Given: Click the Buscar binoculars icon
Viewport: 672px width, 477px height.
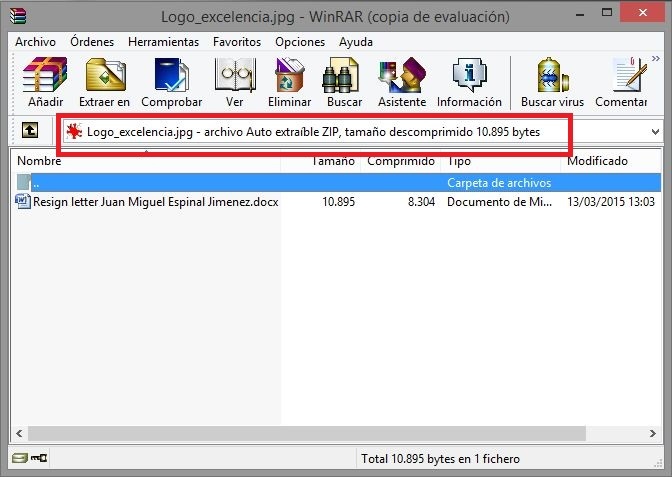Looking at the screenshot, I should point(340,75).
